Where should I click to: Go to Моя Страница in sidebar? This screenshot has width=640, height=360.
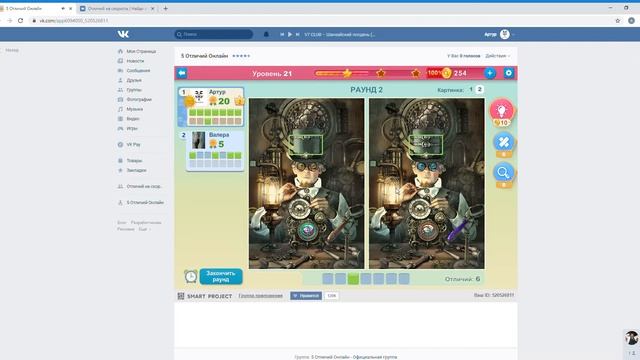pos(141,51)
